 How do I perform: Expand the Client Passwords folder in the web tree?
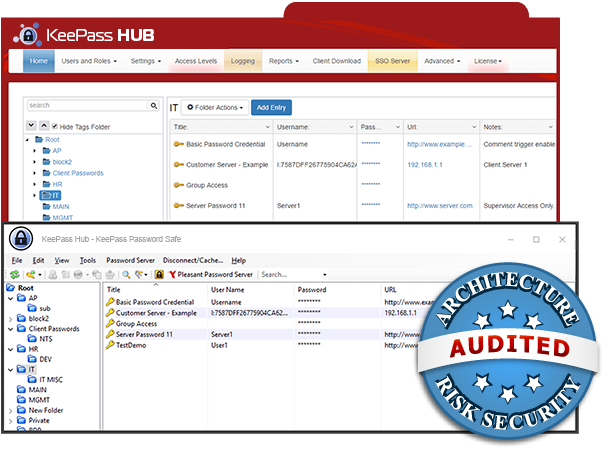click(x=35, y=173)
